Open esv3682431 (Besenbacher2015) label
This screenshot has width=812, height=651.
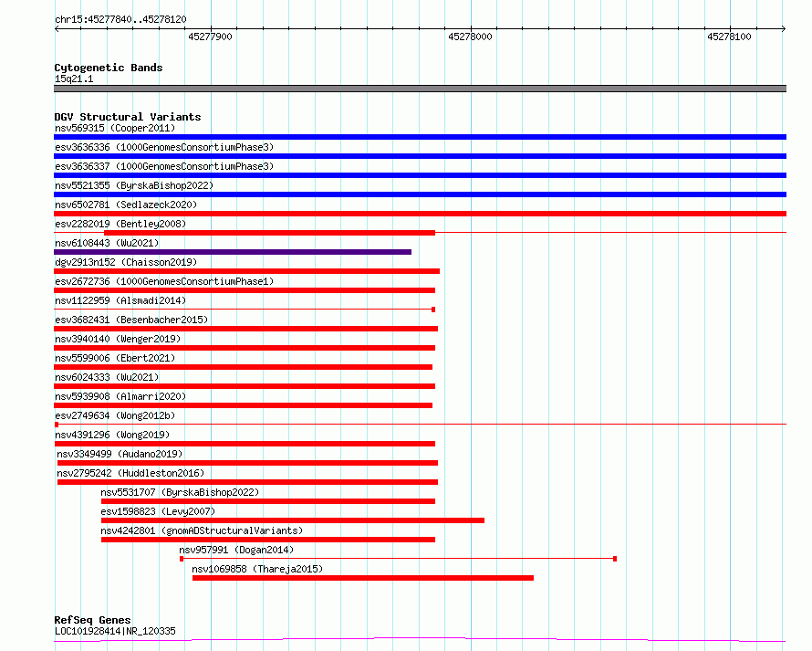coord(131,320)
